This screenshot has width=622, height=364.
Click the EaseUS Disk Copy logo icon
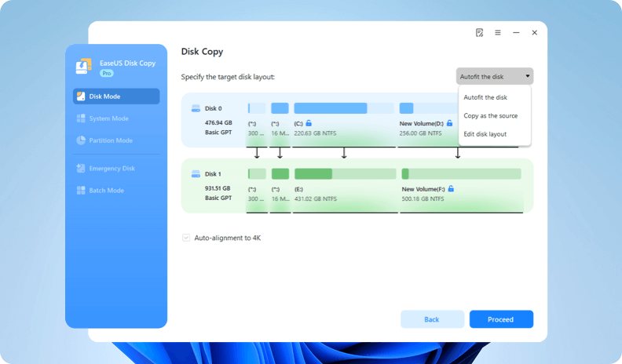[x=84, y=66]
